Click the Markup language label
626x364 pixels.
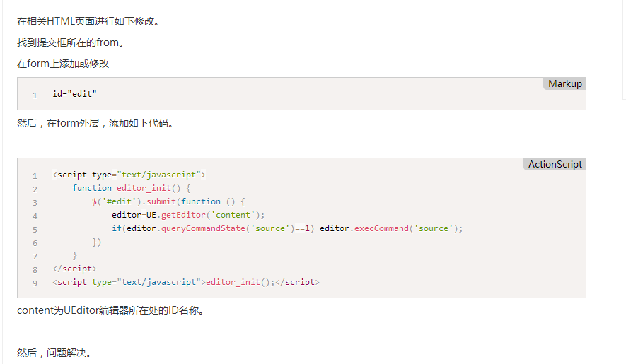[x=564, y=84]
